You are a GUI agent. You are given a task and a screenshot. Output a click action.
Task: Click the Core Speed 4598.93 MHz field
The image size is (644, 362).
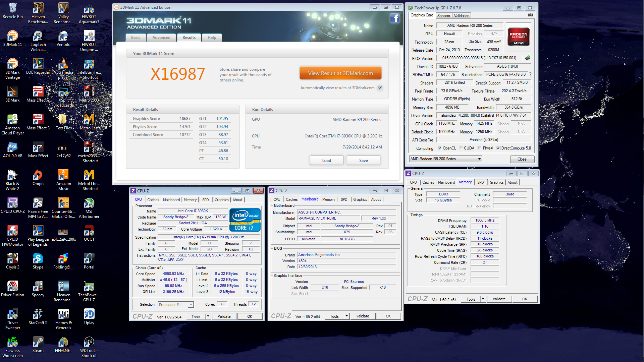tap(173, 274)
